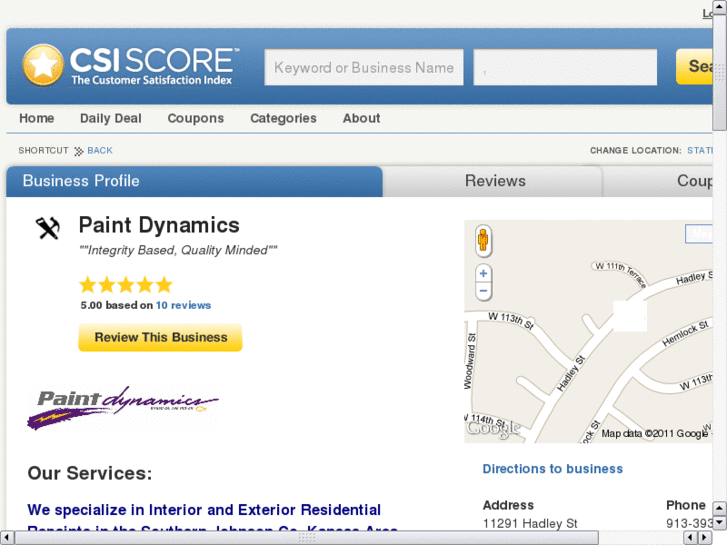Open the 10 reviews link

[x=183, y=305]
